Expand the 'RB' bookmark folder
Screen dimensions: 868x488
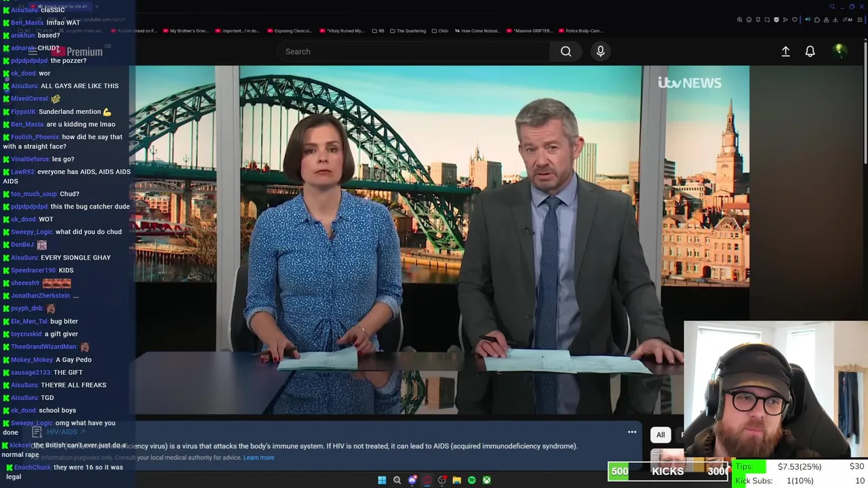[378, 30]
